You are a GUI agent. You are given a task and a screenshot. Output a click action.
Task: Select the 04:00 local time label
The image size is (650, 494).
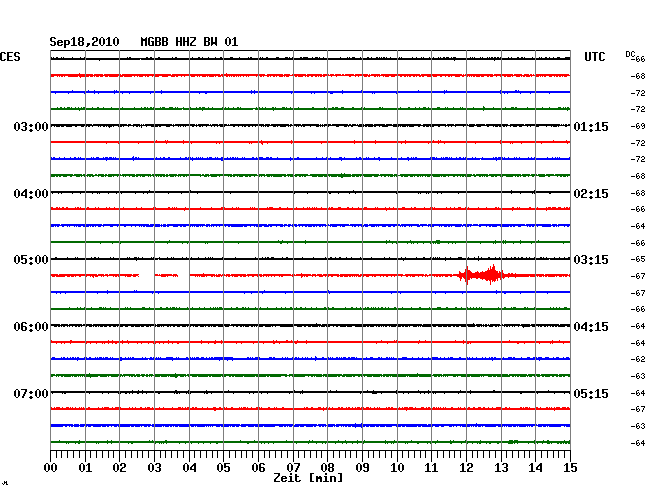[31, 194]
